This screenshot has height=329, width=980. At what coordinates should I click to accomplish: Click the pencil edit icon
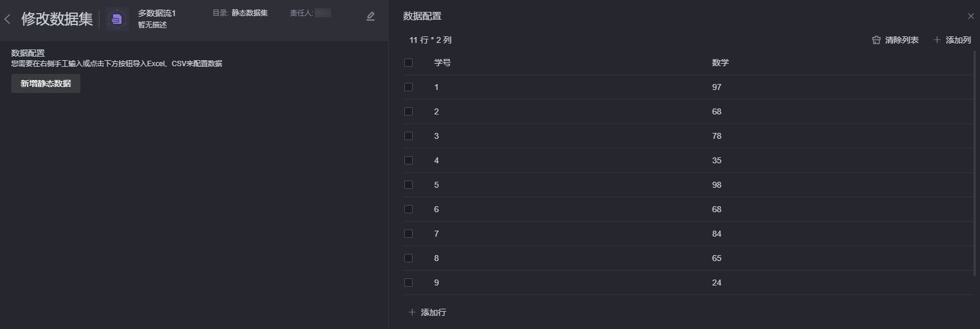370,17
